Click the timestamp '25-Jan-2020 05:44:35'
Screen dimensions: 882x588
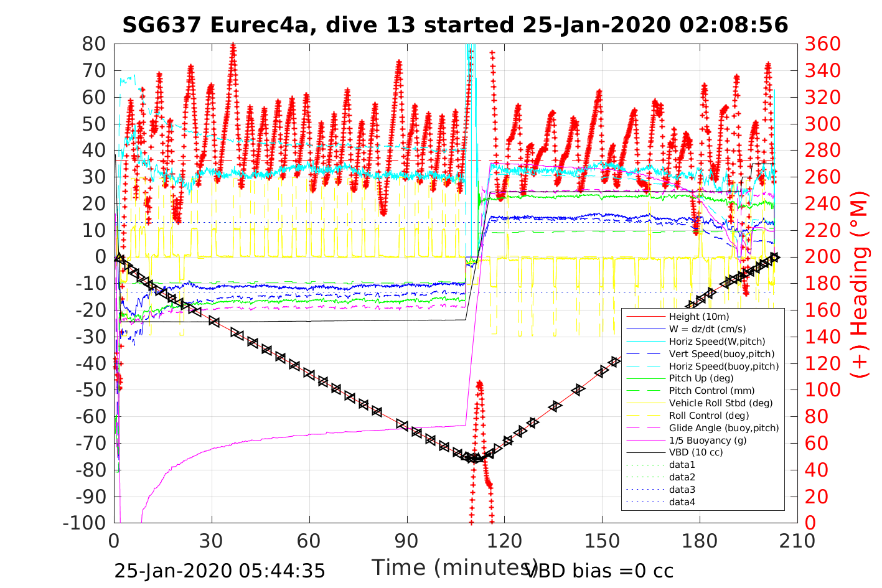(x=220, y=571)
